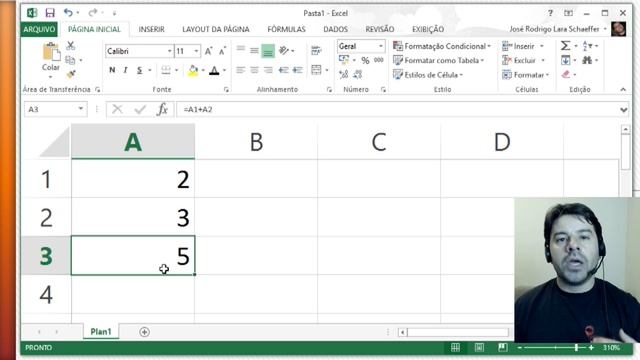Viewport: 640px width, 360px height.
Task: Click the Name Box showing A3
Action: point(55,109)
